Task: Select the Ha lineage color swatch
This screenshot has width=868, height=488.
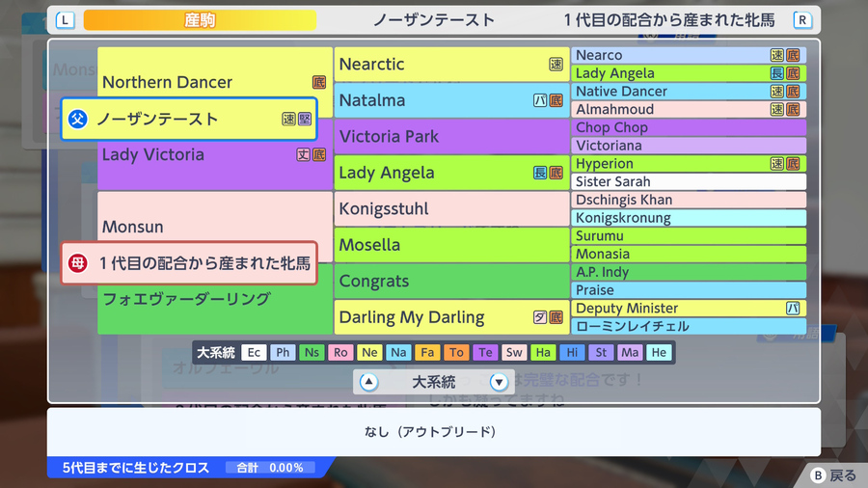Action: pos(543,352)
